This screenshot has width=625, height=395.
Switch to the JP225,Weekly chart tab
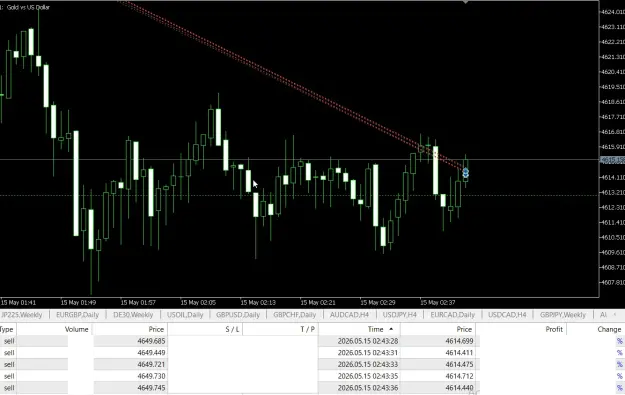(x=22, y=315)
